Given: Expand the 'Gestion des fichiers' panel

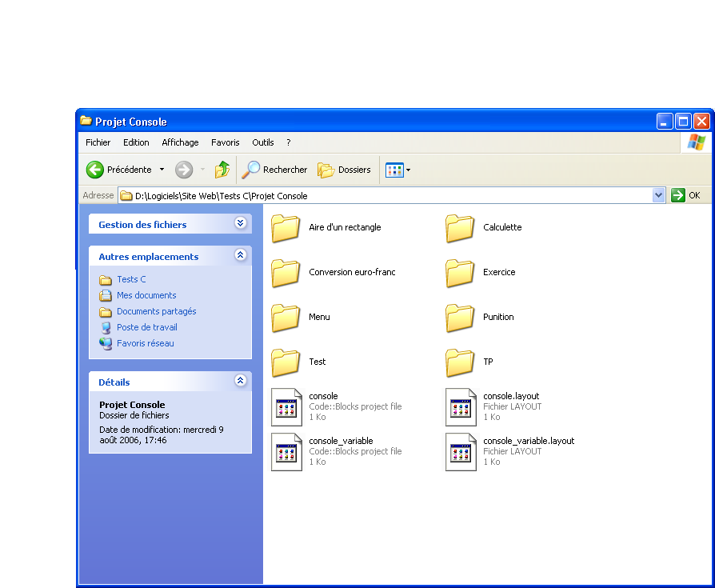Looking at the screenshot, I should pos(241,223).
